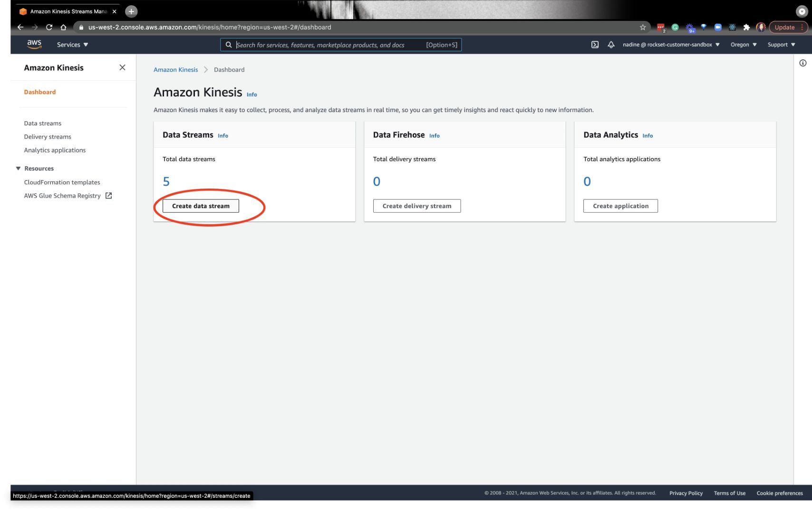812x513 pixels.
Task: Close the Amazon Kinesis Streams browser tab
Action: point(114,11)
